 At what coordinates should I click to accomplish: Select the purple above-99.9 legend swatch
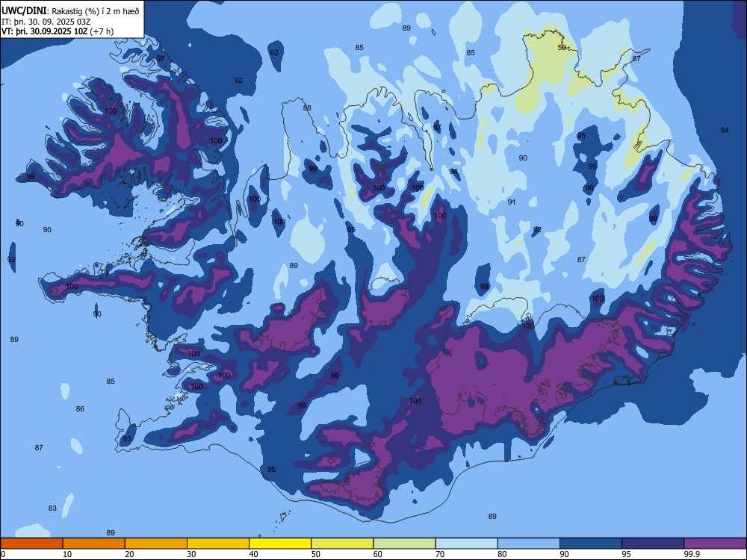click(715, 544)
